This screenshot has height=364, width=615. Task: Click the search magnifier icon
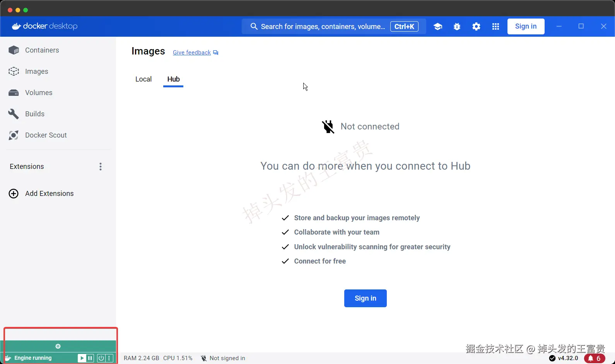(x=254, y=26)
